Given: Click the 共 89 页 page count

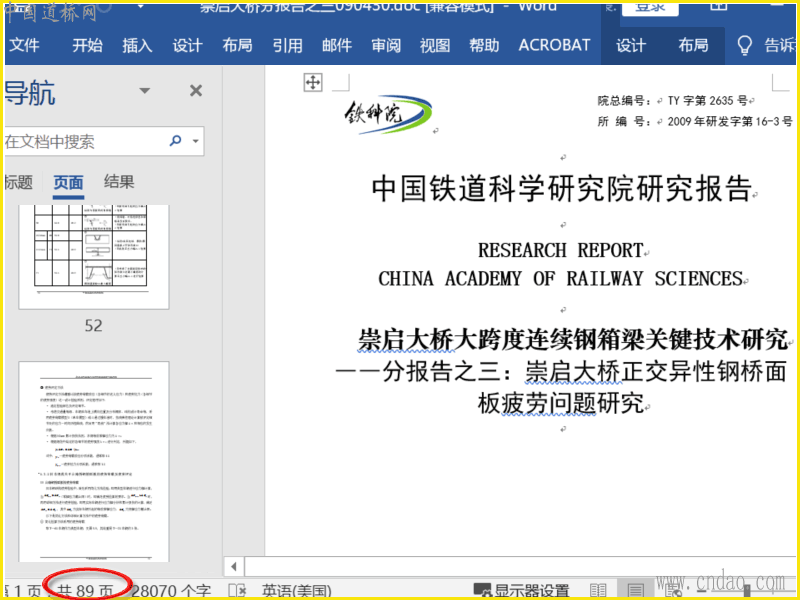Looking at the screenshot, I should coord(85,591).
